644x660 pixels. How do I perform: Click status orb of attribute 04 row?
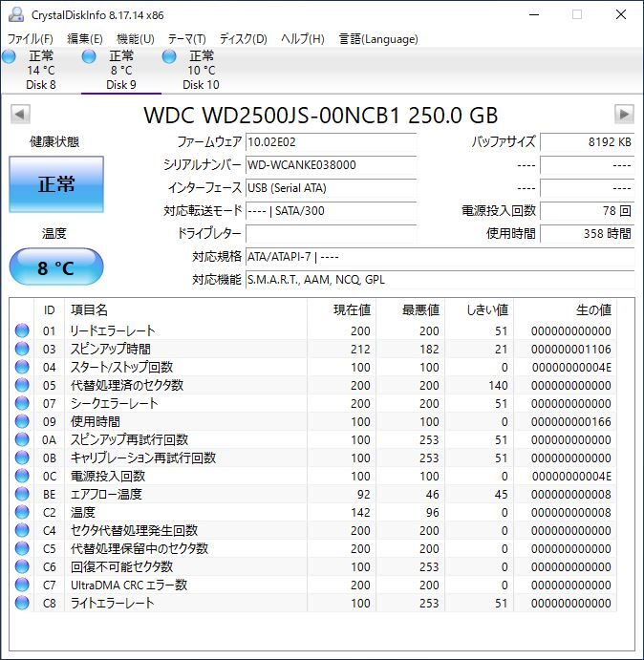(x=22, y=367)
